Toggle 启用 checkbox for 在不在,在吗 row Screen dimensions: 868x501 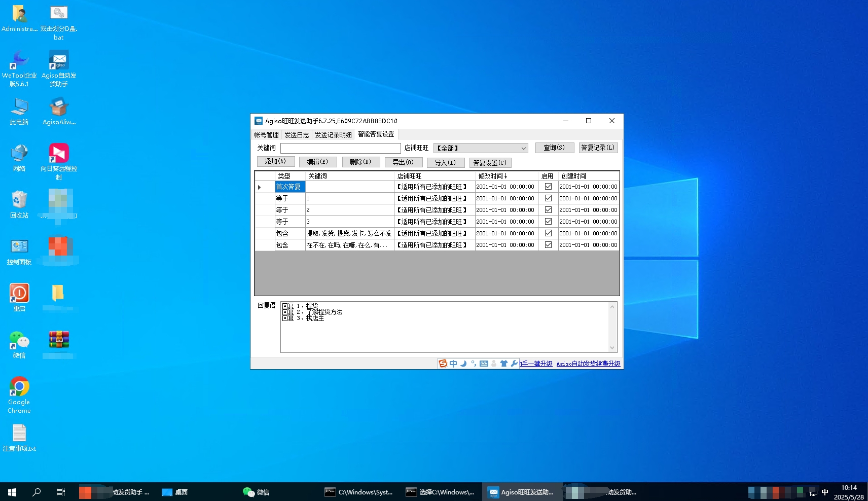pos(548,245)
